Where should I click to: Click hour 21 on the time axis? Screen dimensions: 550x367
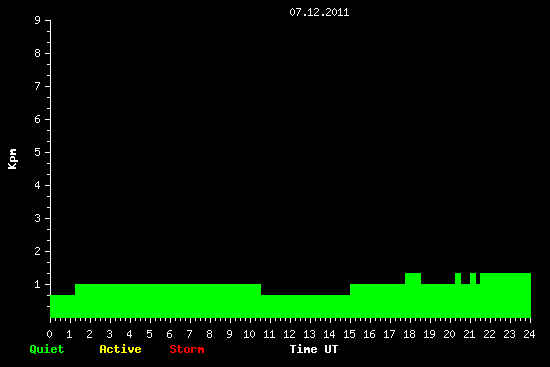tap(469, 334)
